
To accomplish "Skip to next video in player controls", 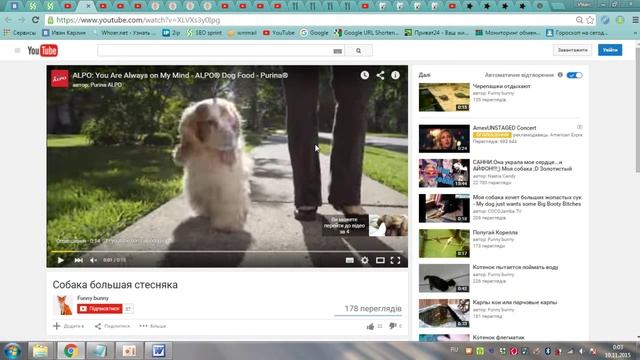I will coord(78,260).
